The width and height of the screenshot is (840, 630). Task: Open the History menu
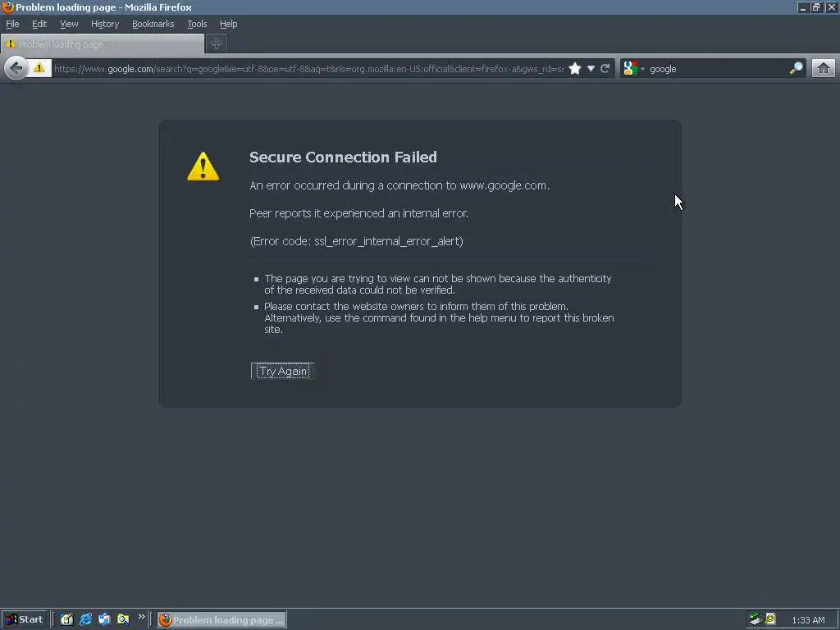click(x=105, y=24)
